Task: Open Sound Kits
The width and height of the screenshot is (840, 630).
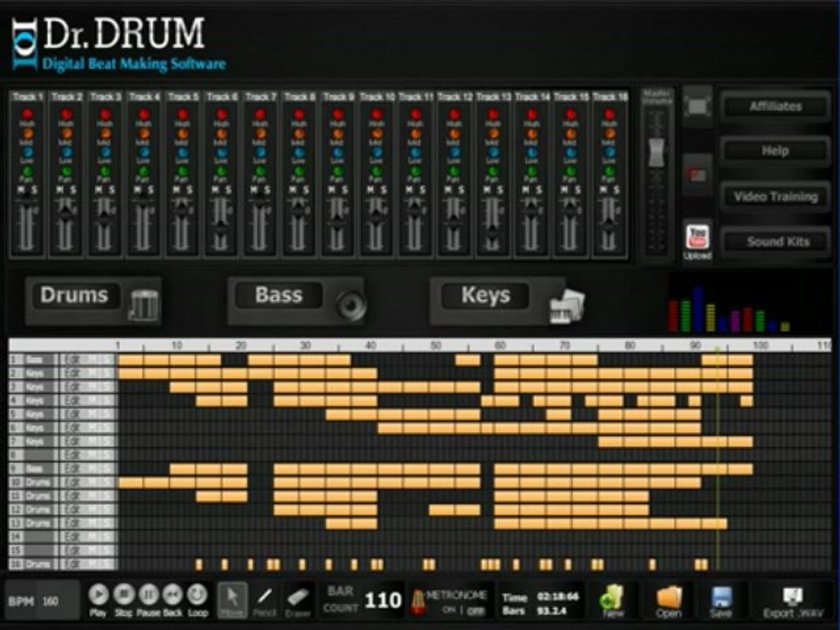Action: pos(775,241)
